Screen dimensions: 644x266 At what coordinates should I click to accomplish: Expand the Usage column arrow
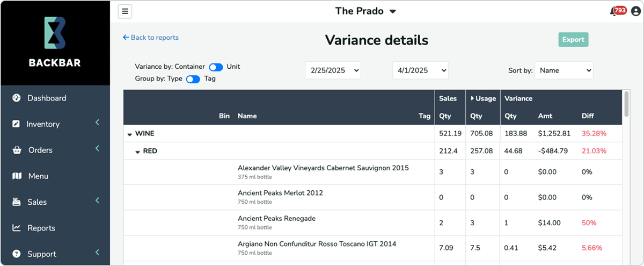coord(472,98)
